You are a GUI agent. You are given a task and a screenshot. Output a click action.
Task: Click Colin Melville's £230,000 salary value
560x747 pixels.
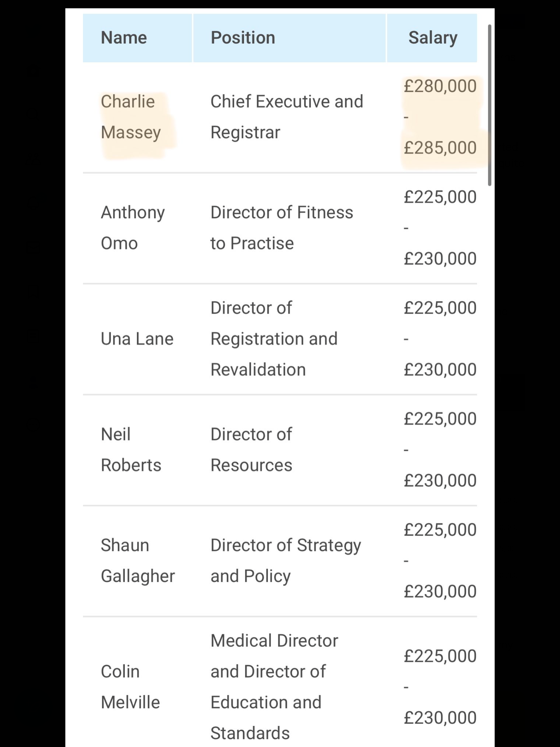(440, 718)
